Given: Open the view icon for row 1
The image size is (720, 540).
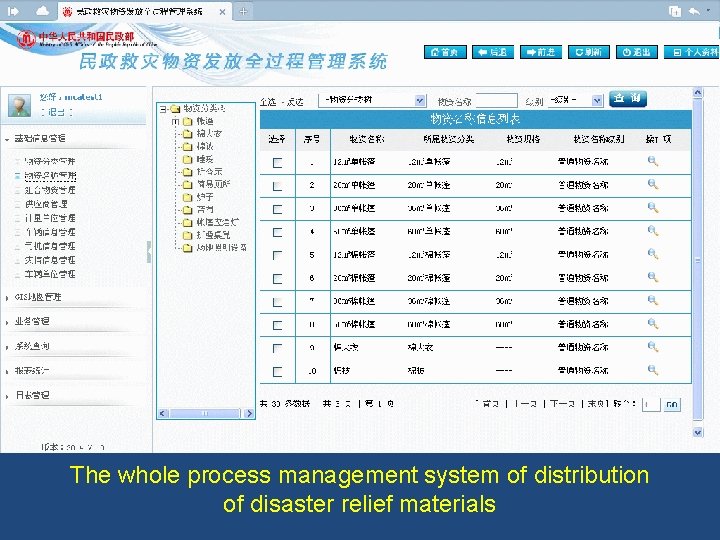Looking at the screenshot, I should pyautogui.click(x=652, y=161).
